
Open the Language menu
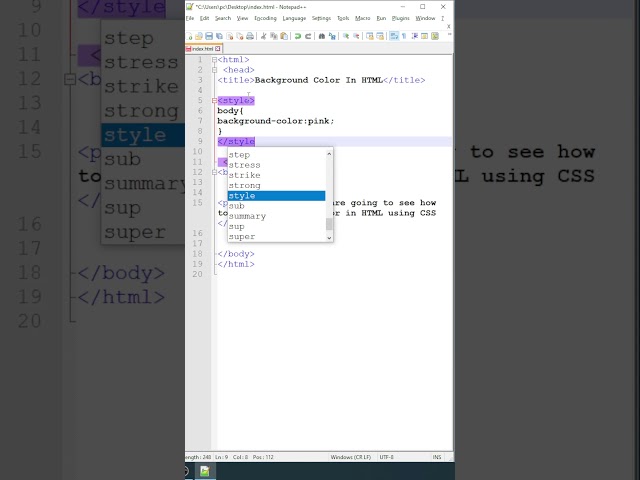click(294, 18)
